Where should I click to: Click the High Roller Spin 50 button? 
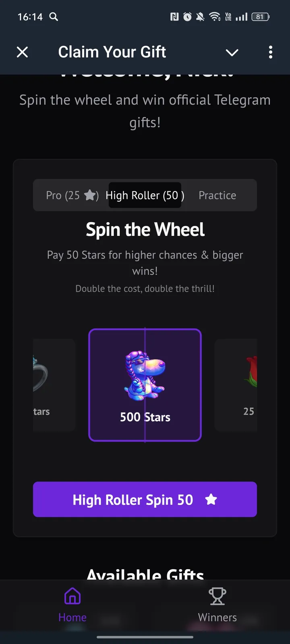click(145, 499)
